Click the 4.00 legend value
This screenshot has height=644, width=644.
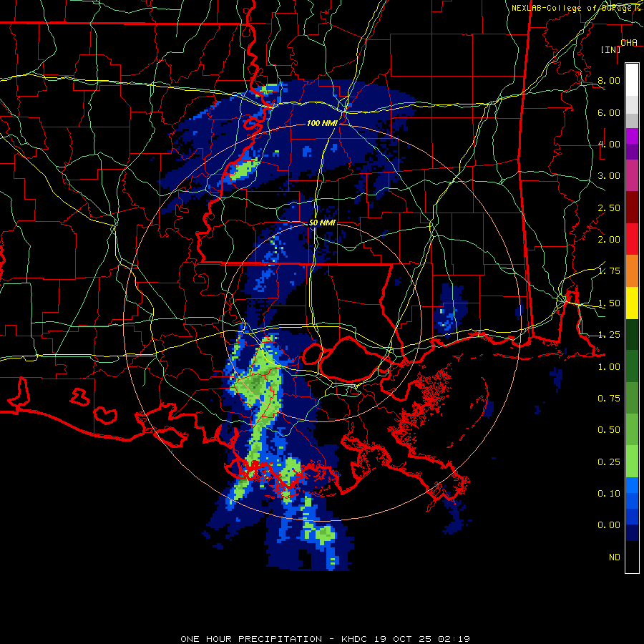(609, 144)
